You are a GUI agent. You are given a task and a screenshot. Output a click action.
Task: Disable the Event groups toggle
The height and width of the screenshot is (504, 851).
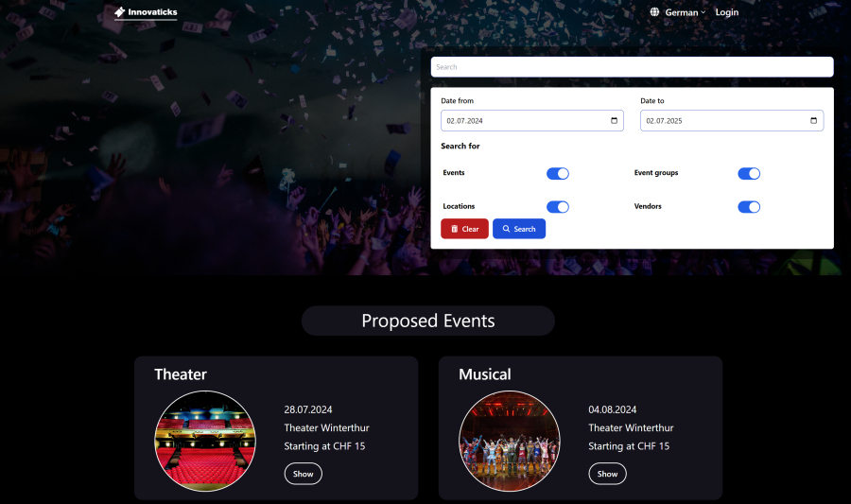click(x=749, y=174)
